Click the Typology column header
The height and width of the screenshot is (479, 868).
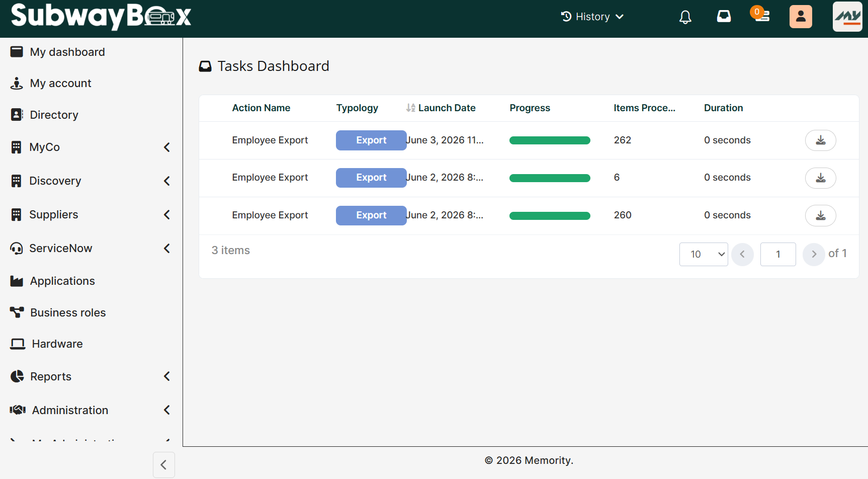357,108
